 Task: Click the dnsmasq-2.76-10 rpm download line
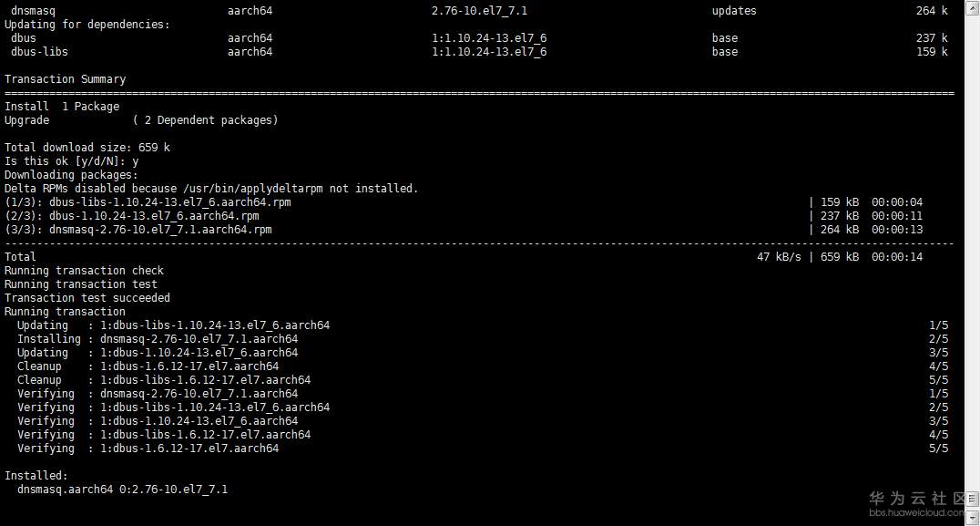[x=138, y=230]
